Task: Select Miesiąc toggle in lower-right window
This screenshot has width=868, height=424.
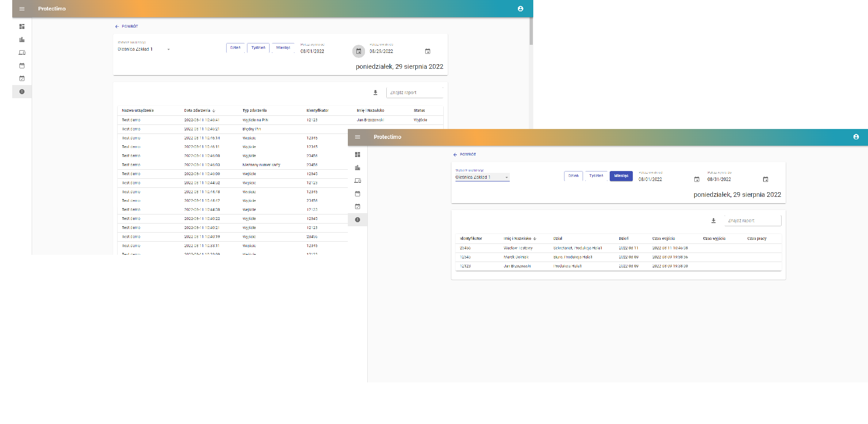Action: tap(621, 176)
